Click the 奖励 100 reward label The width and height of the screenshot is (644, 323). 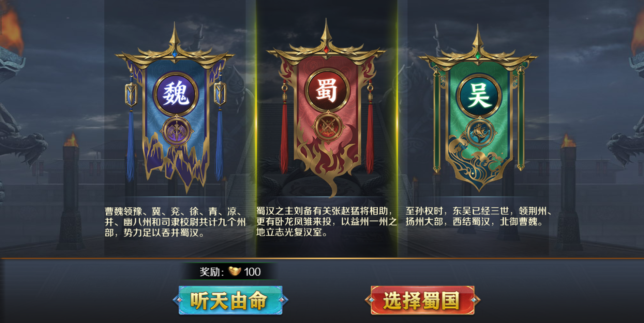tap(230, 271)
